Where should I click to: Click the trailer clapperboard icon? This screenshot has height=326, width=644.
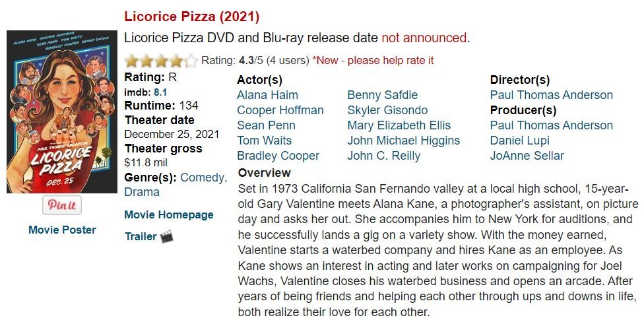point(167,236)
